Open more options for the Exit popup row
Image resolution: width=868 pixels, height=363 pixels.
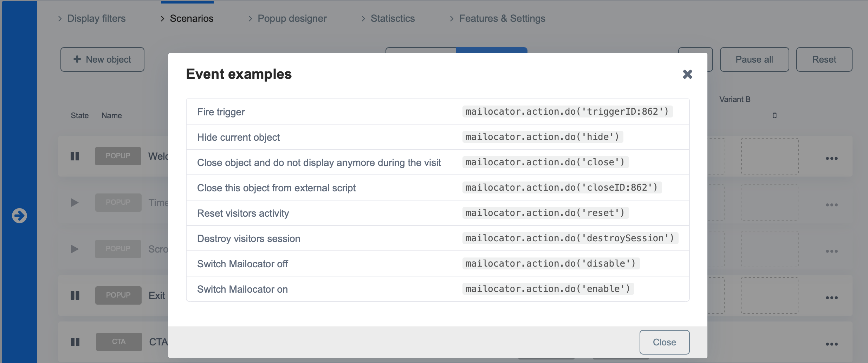[x=831, y=298]
